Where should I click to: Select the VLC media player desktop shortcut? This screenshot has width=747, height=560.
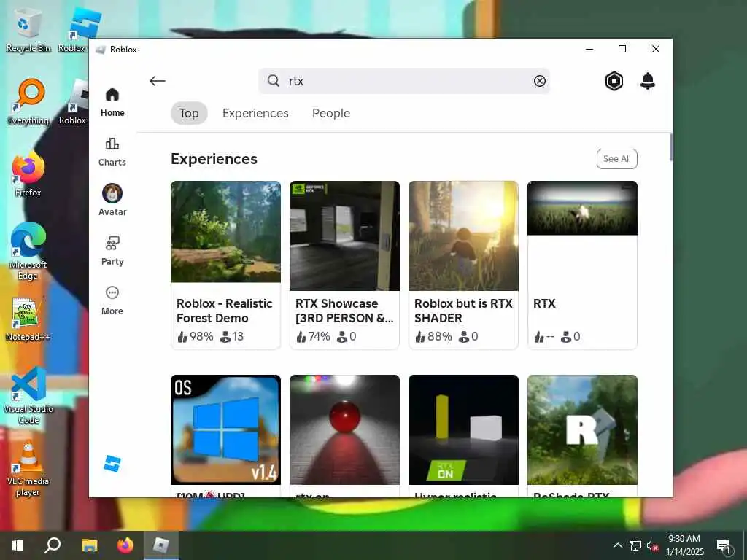tap(28, 468)
